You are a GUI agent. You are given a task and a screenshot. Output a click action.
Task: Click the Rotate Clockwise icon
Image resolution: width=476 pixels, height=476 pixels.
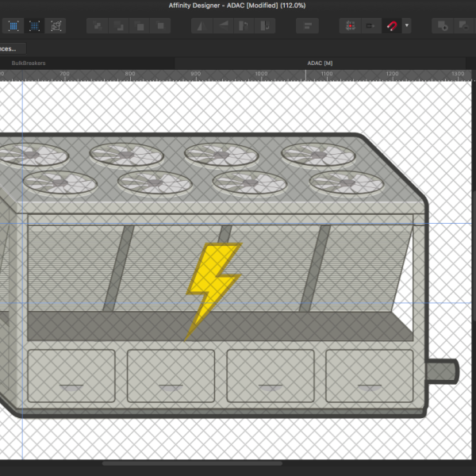coord(266,25)
